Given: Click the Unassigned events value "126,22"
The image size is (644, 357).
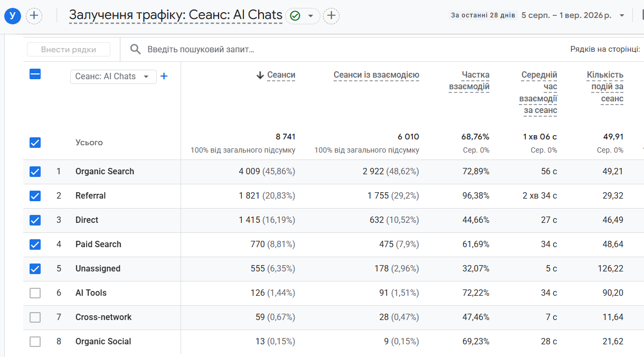Looking at the screenshot, I should tap(610, 269).
